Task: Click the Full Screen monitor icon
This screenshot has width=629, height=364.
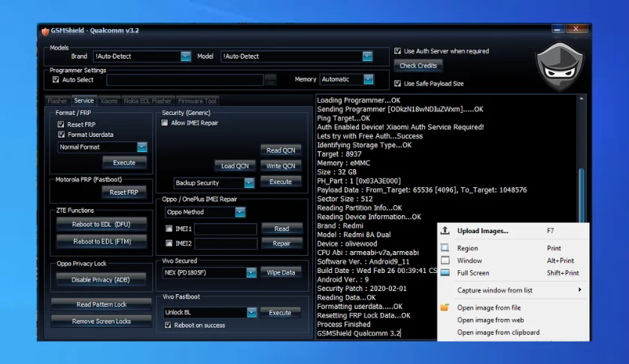Action: click(x=445, y=272)
